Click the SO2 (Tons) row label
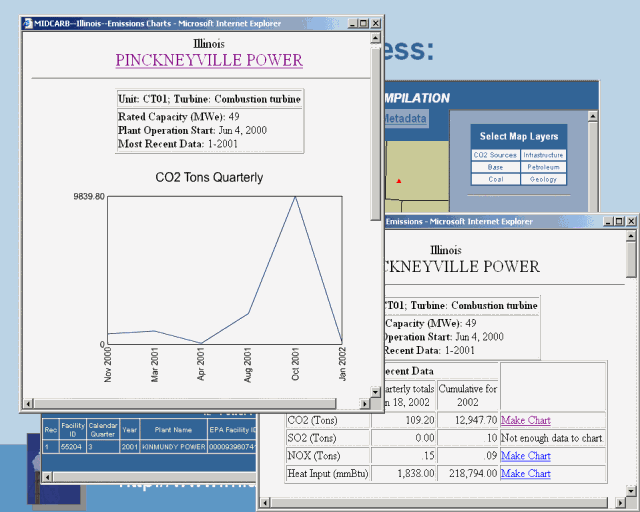640x512 pixels. (312, 438)
